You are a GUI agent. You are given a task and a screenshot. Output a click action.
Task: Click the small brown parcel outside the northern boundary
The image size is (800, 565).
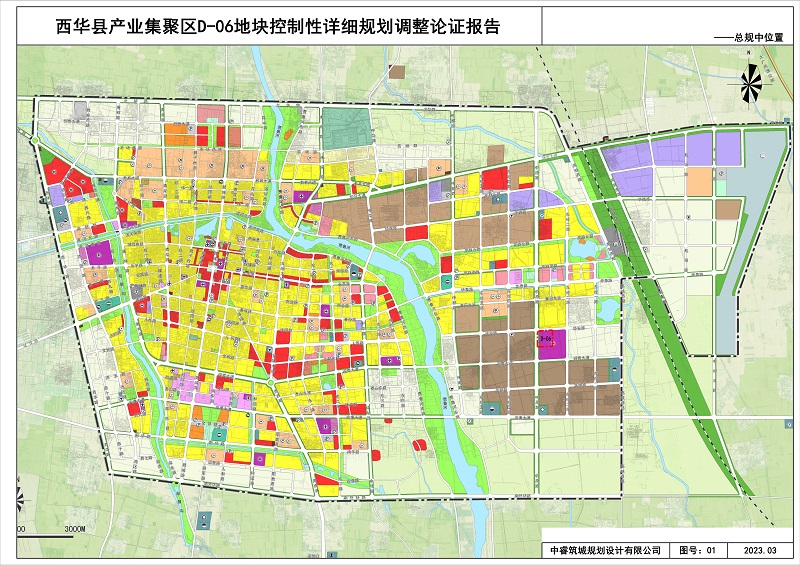[397, 72]
